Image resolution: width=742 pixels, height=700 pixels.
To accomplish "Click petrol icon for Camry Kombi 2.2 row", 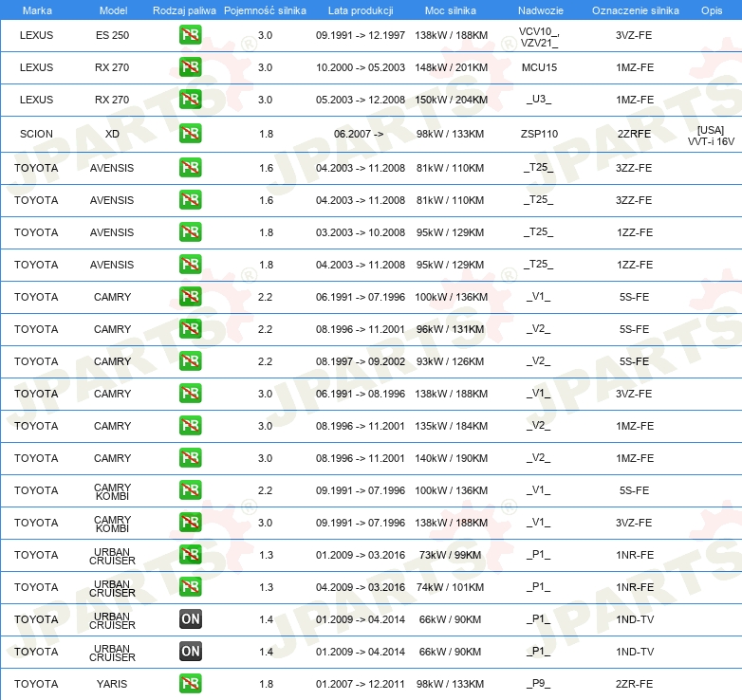I will [190, 490].
